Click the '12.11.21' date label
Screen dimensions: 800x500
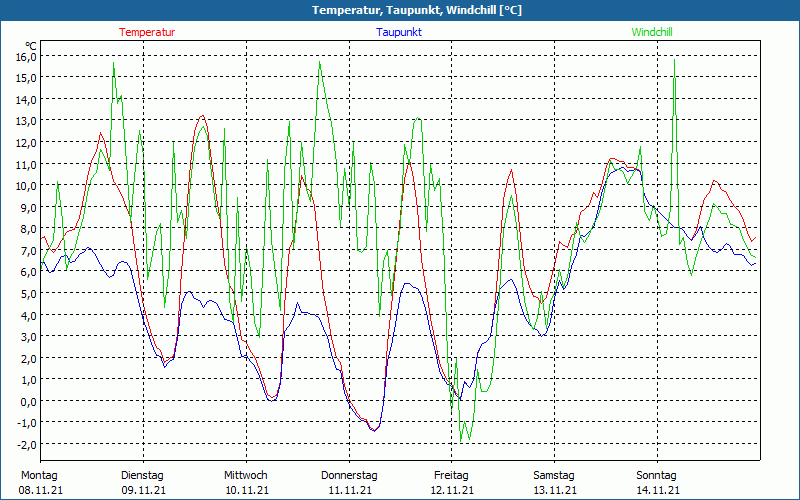(x=453, y=491)
